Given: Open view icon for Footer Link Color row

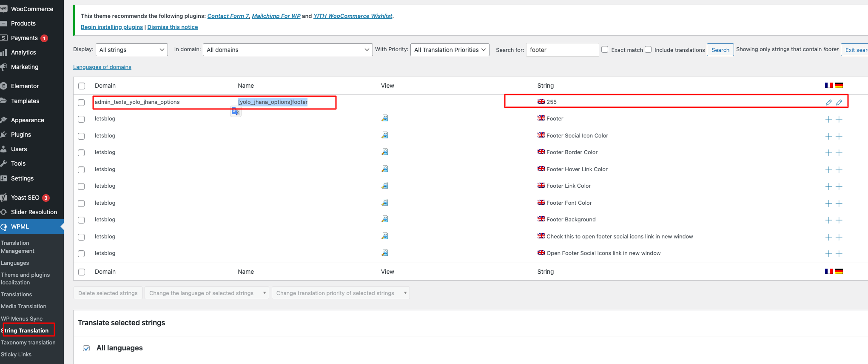Looking at the screenshot, I should 384,186.
